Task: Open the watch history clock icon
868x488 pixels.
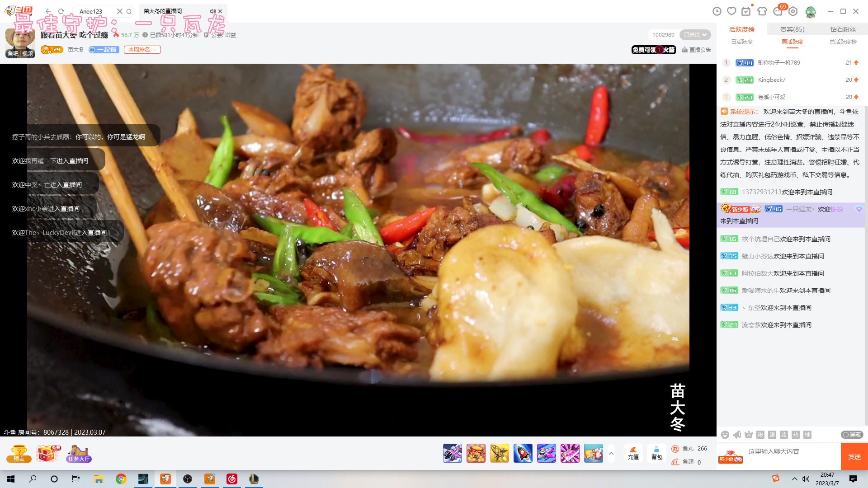Action: 717,11
